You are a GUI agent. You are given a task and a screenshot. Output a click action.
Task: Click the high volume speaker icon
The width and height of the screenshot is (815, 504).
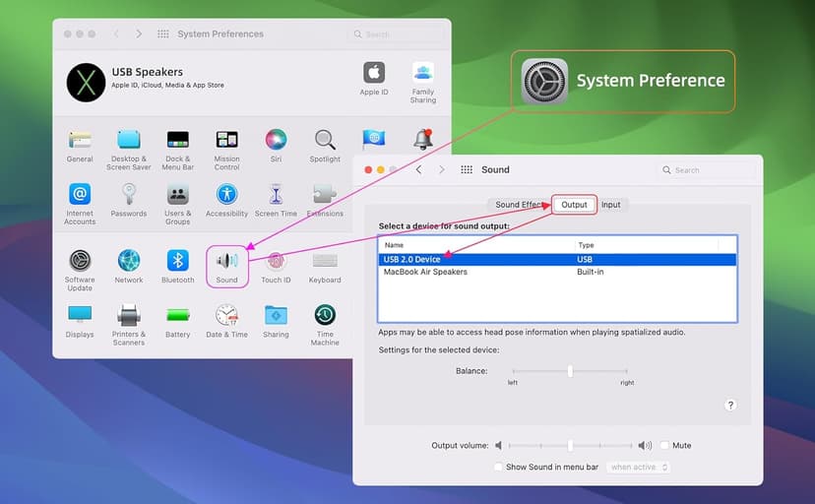645,445
